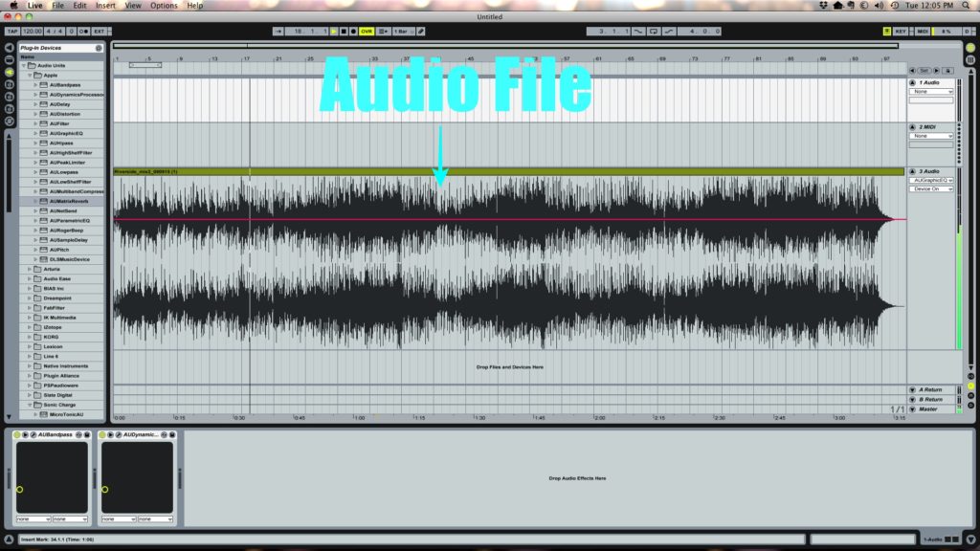Show or hide the browser sidebar arrow
980x551 pixels.
[x=10, y=48]
